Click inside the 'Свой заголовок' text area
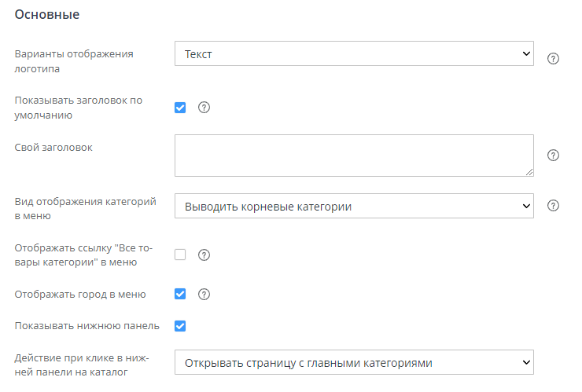 354,155
